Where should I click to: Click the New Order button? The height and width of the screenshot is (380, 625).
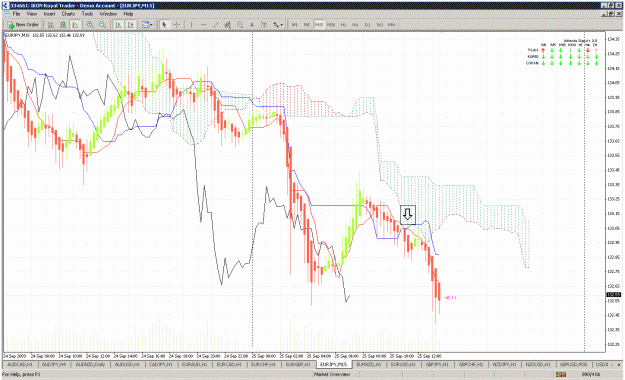click(x=23, y=25)
